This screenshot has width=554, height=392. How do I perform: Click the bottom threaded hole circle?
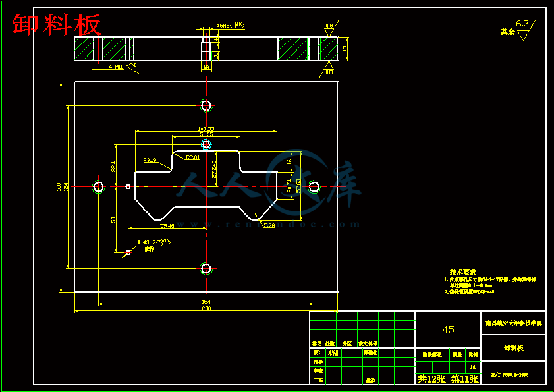(206, 267)
